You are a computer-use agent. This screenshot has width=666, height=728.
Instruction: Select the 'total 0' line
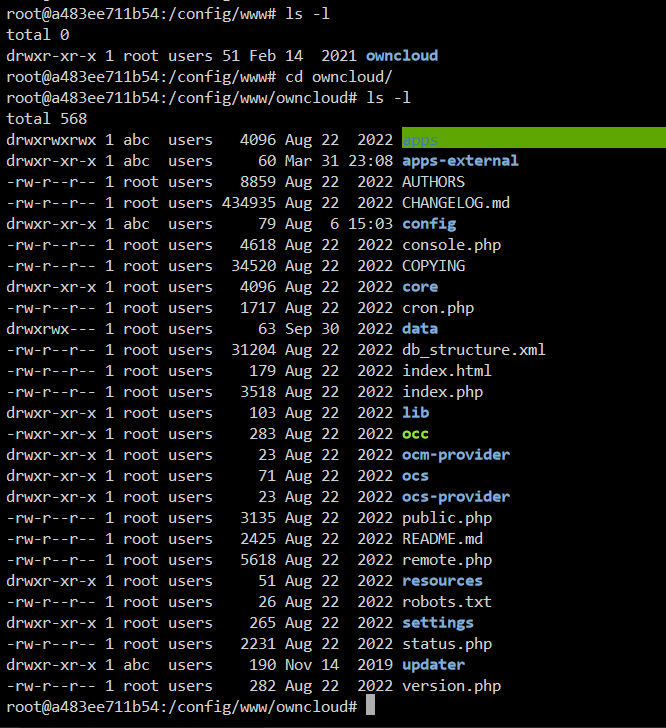click(38, 35)
